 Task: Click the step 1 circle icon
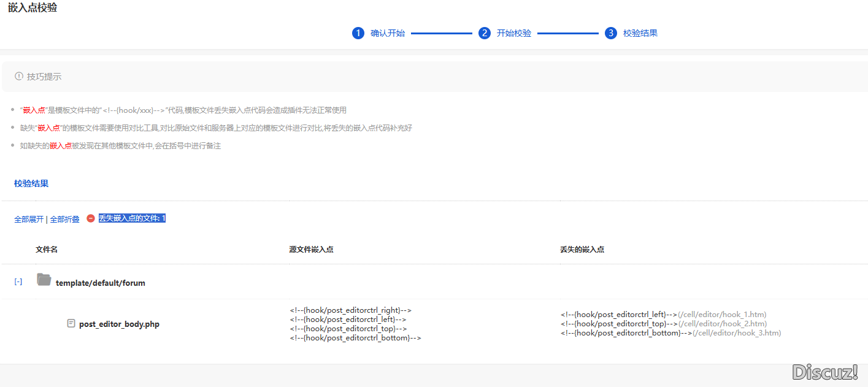[x=358, y=33]
